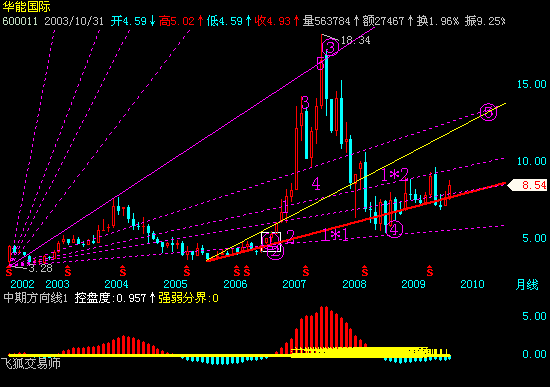550x387 pixels.
Task: Click the 1*2 wave label
Action: 395,175
